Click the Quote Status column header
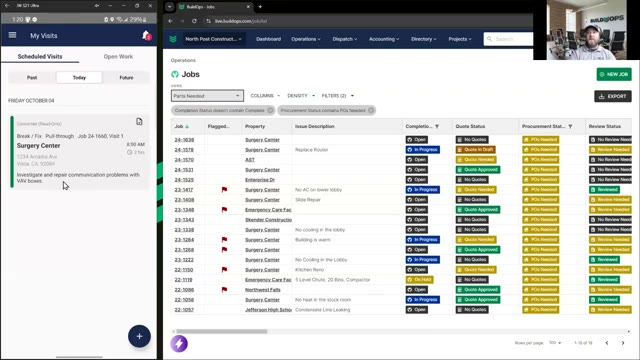The width and height of the screenshot is (640, 360). [470, 127]
